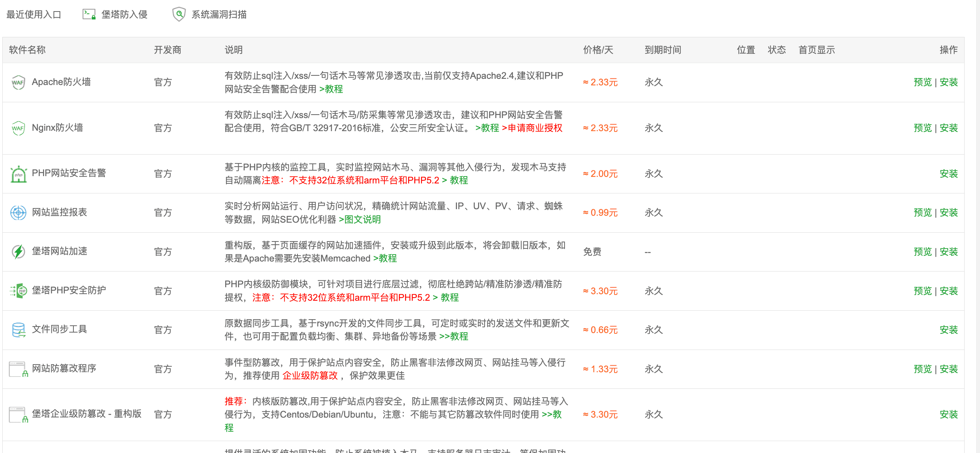980x453 pixels.
Task: Click the 位置 column header
Action: tap(746, 50)
